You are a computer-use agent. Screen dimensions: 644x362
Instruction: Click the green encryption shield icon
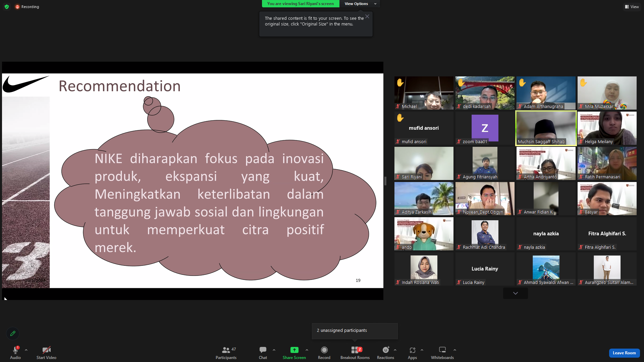click(7, 7)
